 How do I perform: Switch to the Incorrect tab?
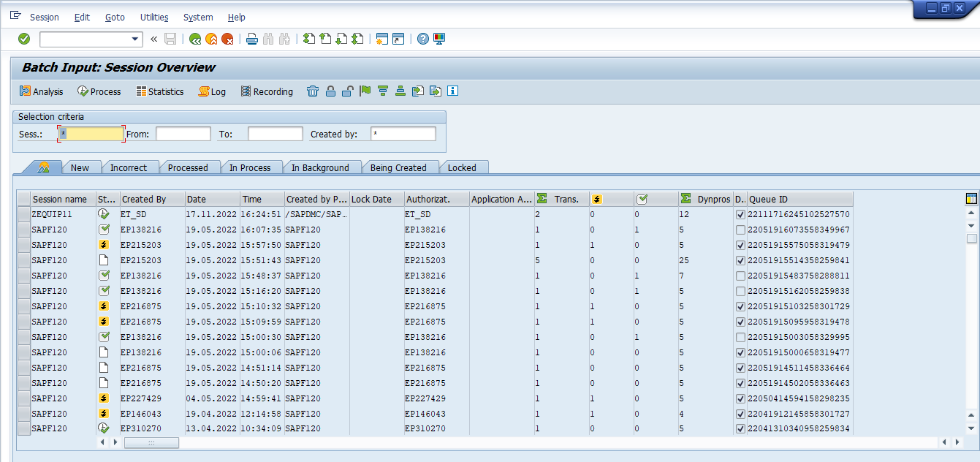(129, 167)
